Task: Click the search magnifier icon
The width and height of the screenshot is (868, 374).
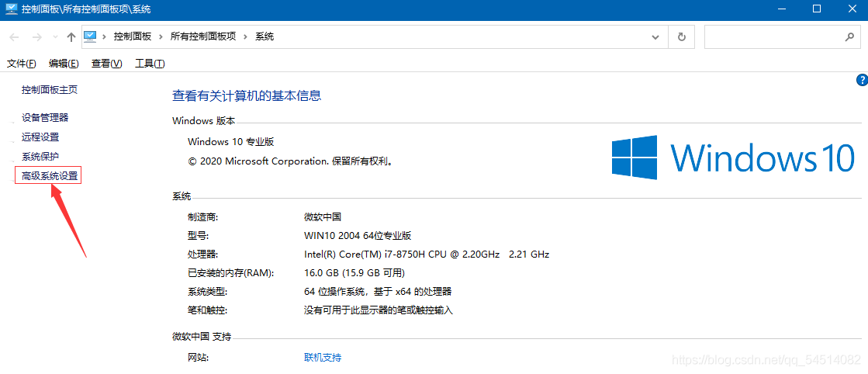Action: click(x=849, y=37)
